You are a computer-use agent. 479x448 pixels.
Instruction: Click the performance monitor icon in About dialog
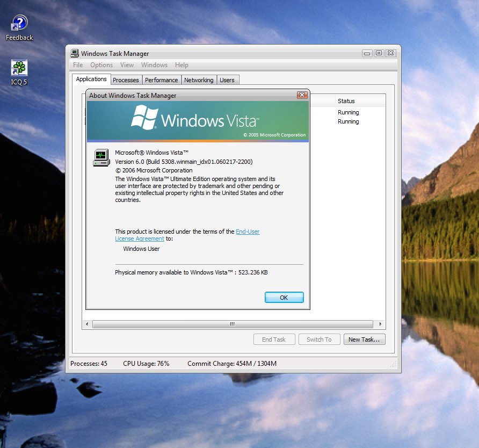click(101, 157)
